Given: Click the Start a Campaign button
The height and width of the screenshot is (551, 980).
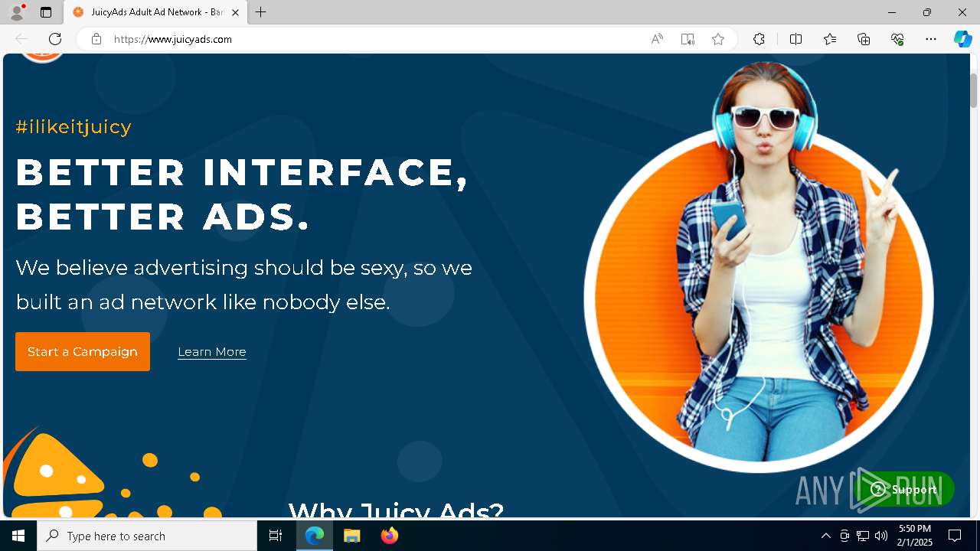Looking at the screenshot, I should [x=83, y=351].
